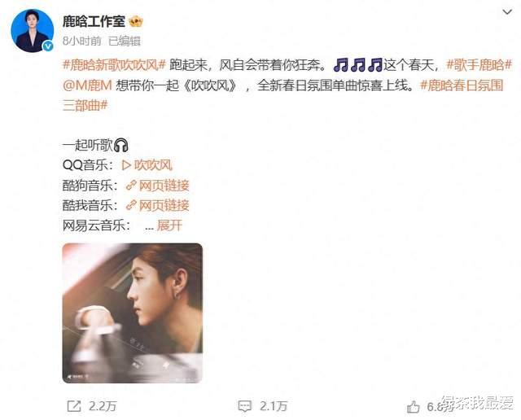Open the @M鹿M mention
This screenshot has width=521, height=420.
[x=87, y=85]
